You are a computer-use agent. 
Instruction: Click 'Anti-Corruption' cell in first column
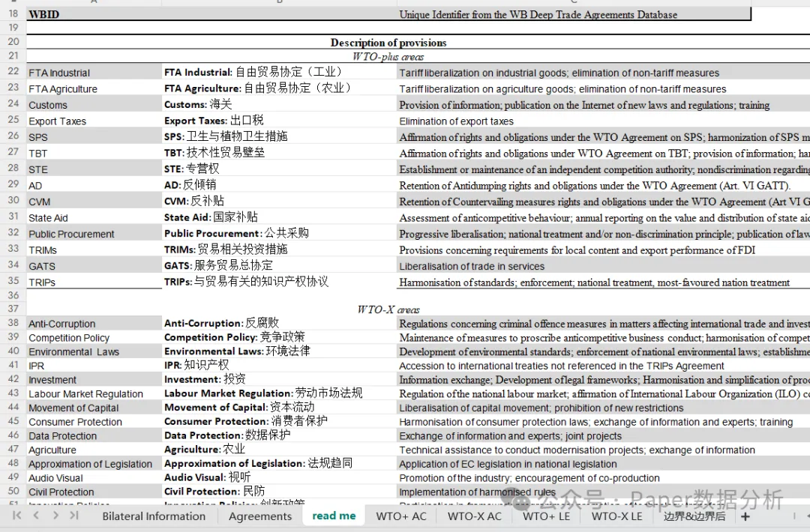click(x=94, y=323)
